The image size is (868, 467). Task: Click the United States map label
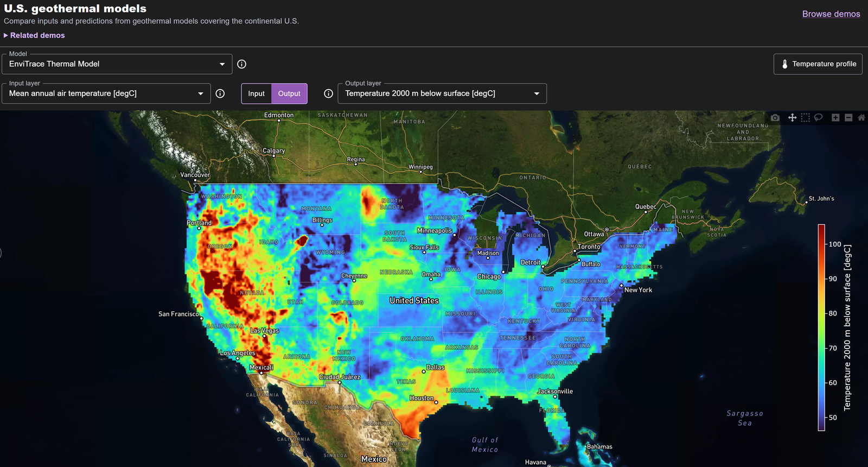(414, 300)
